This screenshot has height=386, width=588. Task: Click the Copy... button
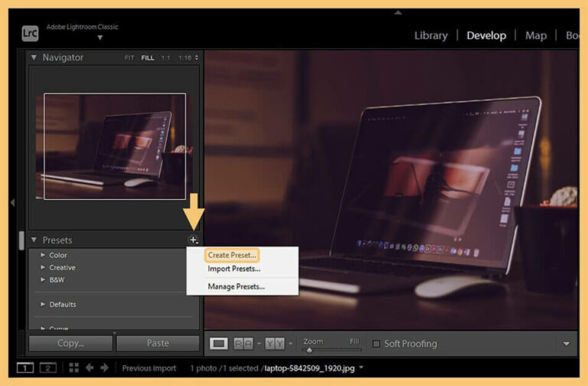pyautogui.click(x=70, y=343)
